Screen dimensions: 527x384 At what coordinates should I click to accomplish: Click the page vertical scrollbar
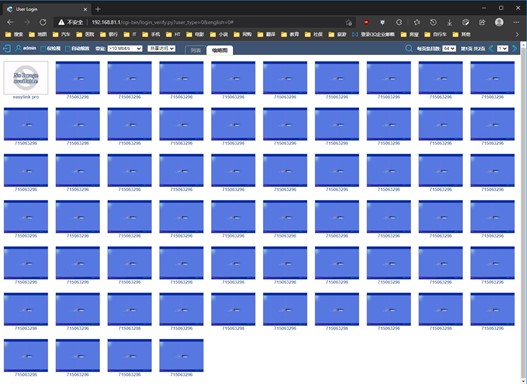point(523,212)
